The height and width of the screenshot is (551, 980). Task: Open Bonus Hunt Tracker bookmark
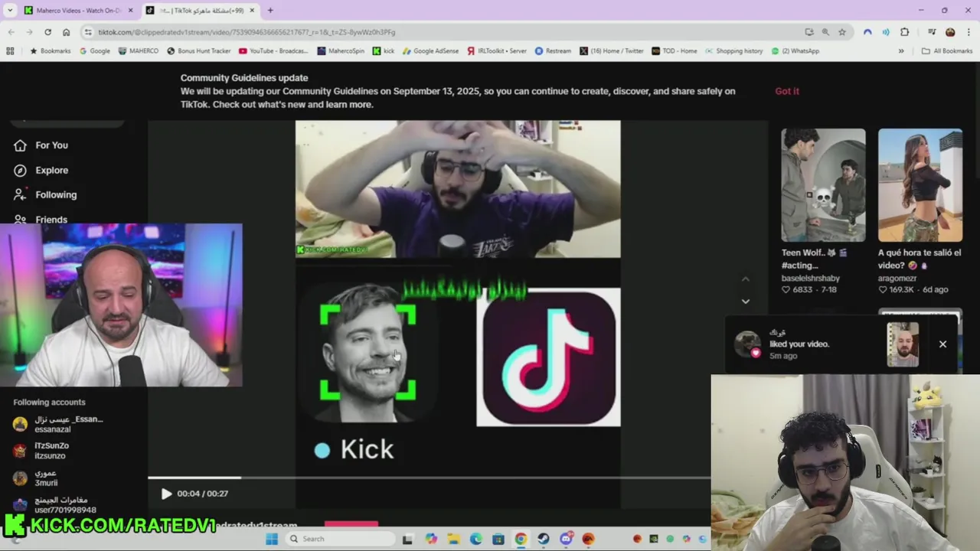coord(199,51)
